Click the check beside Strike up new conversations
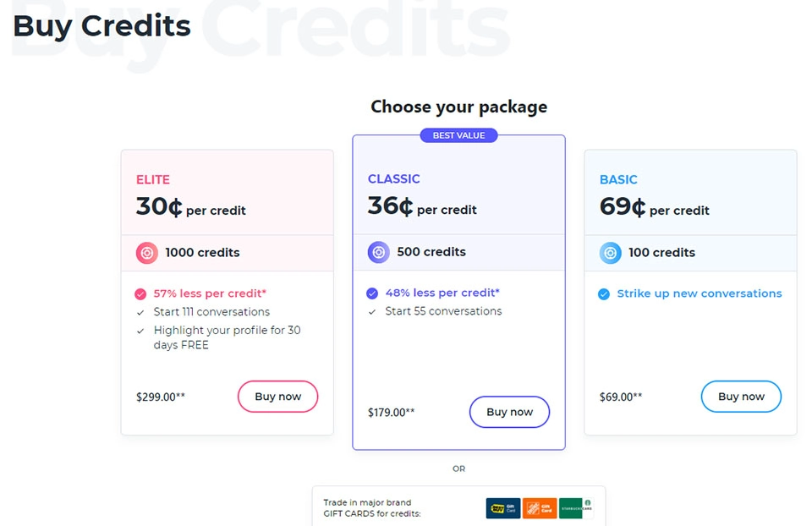Screen dimensions: 812x526 point(603,293)
